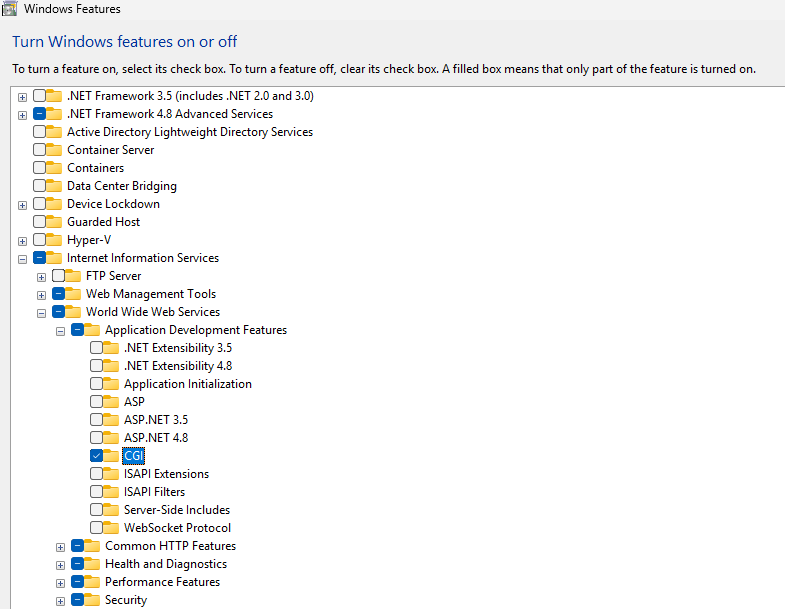Click folder icon beside WebSocket Protocol
Screen dimensions: 785x609
pos(111,528)
